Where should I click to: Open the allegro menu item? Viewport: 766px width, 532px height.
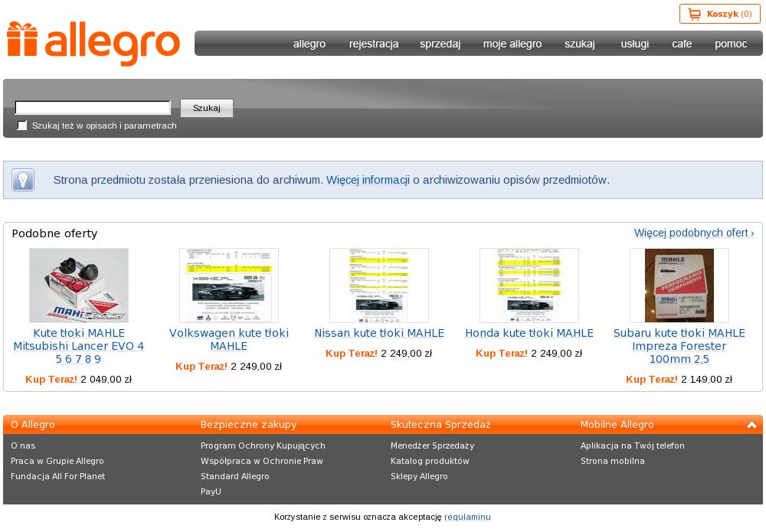click(309, 44)
